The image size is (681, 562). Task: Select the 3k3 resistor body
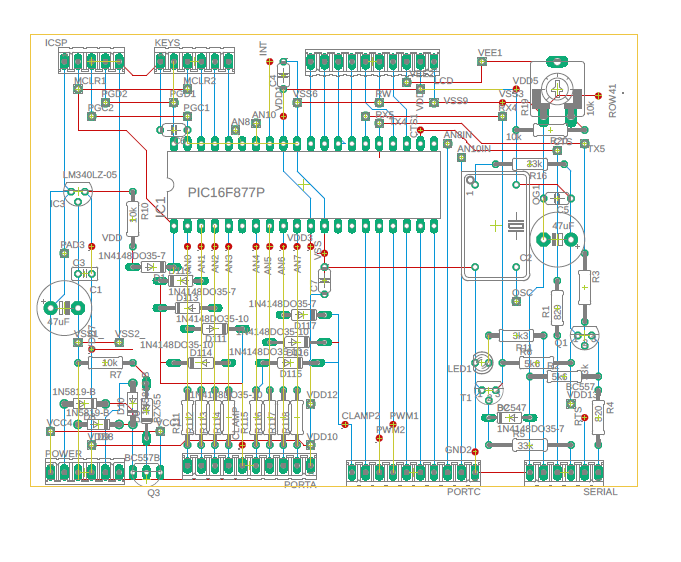(x=516, y=335)
